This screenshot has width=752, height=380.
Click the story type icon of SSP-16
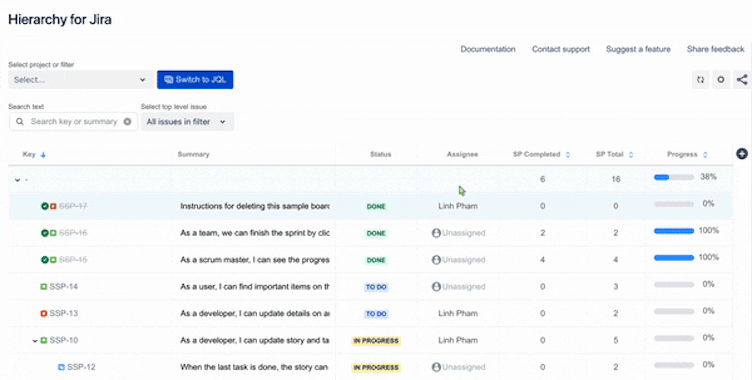coord(53,233)
